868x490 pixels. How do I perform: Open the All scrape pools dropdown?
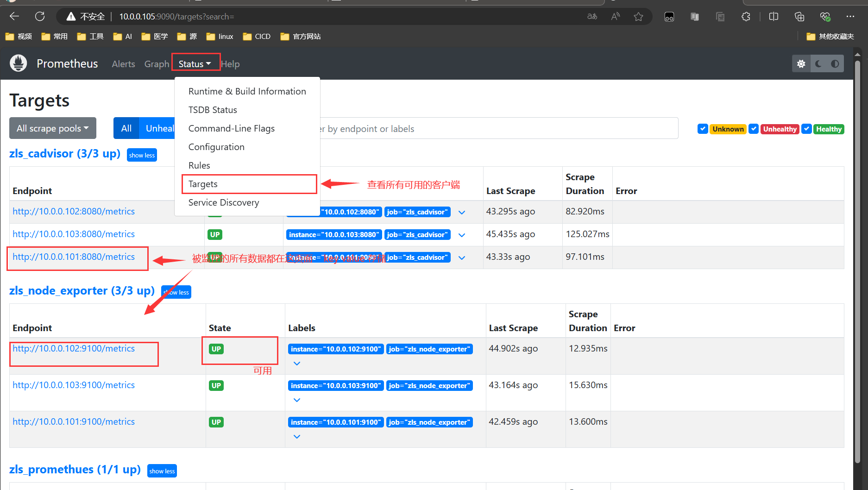point(53,128)
